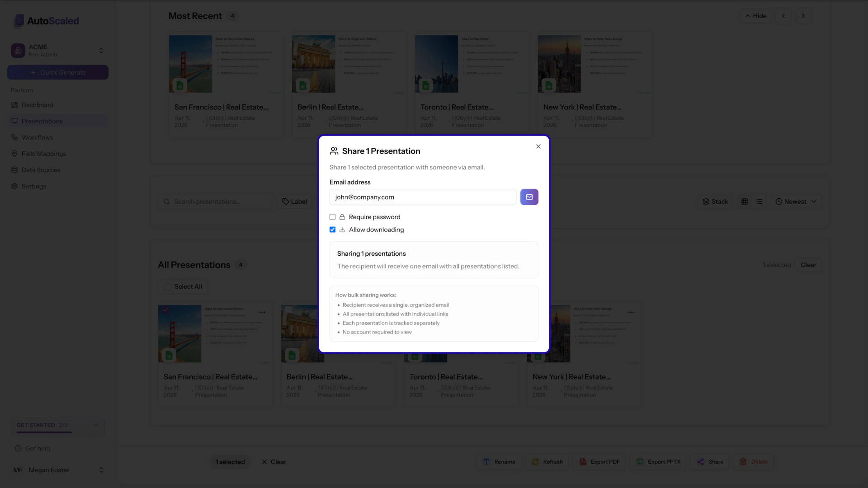Select the grid view icon

[744, 202]
